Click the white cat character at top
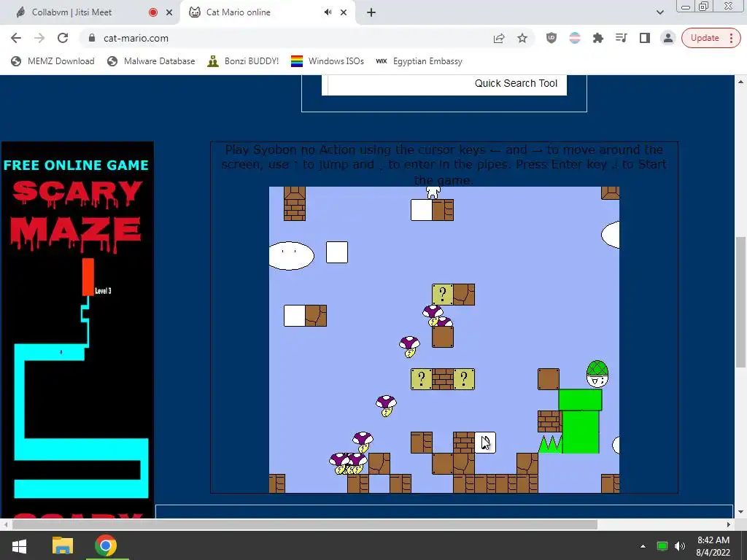The height and width of the screenshot is (560, 747). tap(433, 192)
